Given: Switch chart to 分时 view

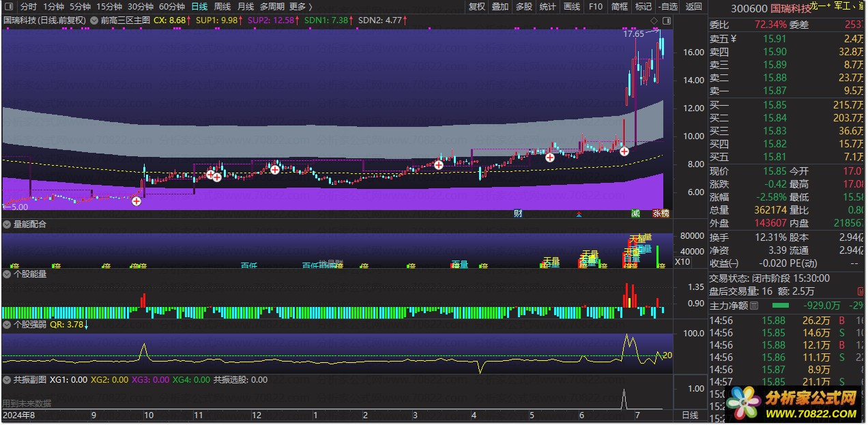Looking at the screenshot, I should pyautogui.click(x=29, y=6).
